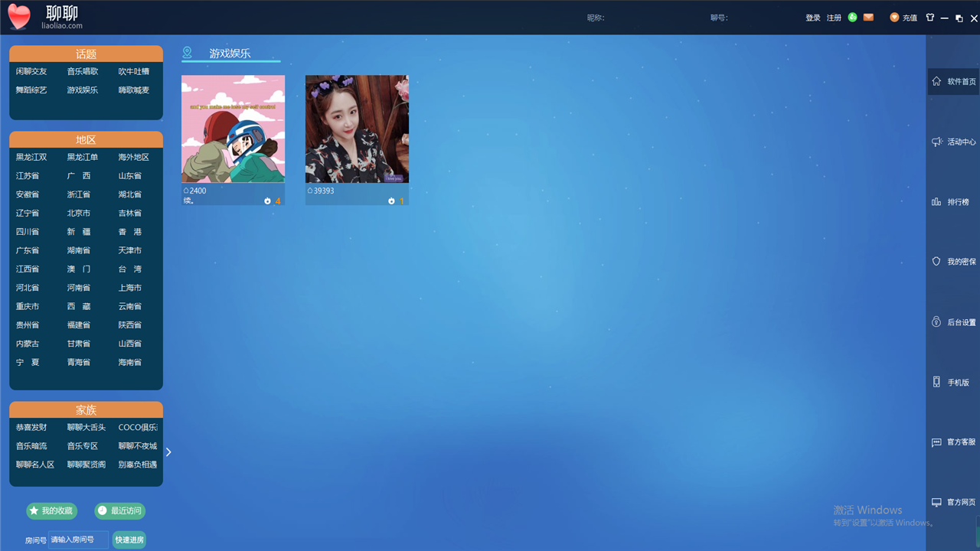Viewport: 980px width, 551px height.
Task: Open 后台设置 settings icon
Action: pos(936,322)
